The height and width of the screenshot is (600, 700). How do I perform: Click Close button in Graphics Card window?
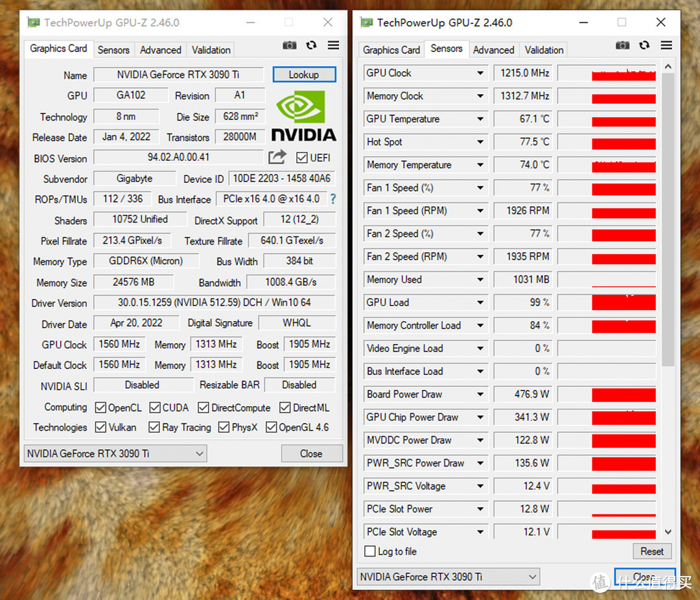click(312, 453)
